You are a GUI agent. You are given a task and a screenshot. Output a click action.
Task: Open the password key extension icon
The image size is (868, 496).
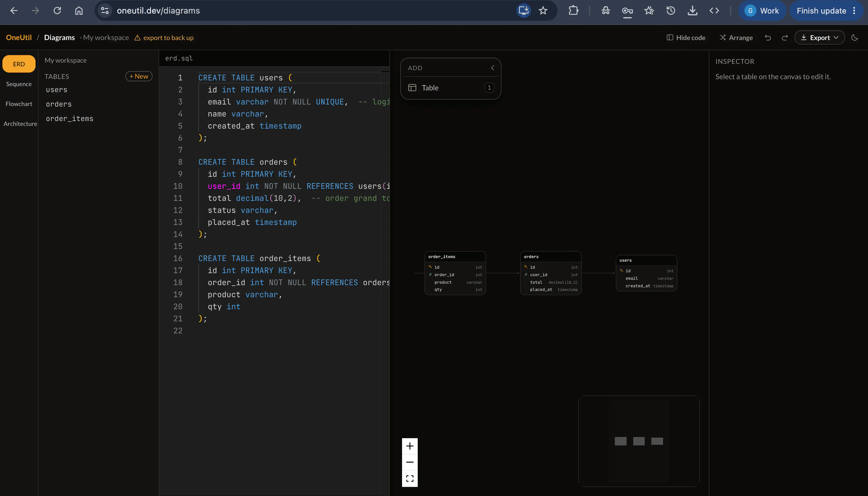(627, 11)
